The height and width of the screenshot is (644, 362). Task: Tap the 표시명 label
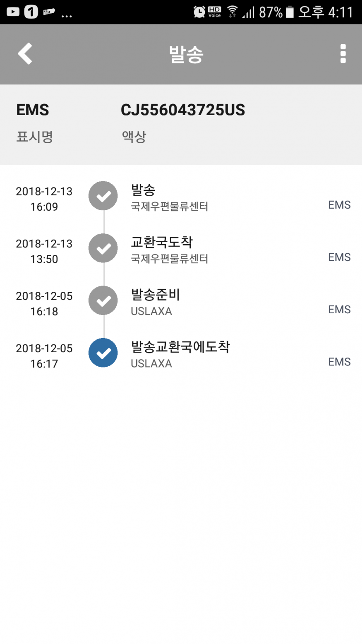click(x=34, y=137)
